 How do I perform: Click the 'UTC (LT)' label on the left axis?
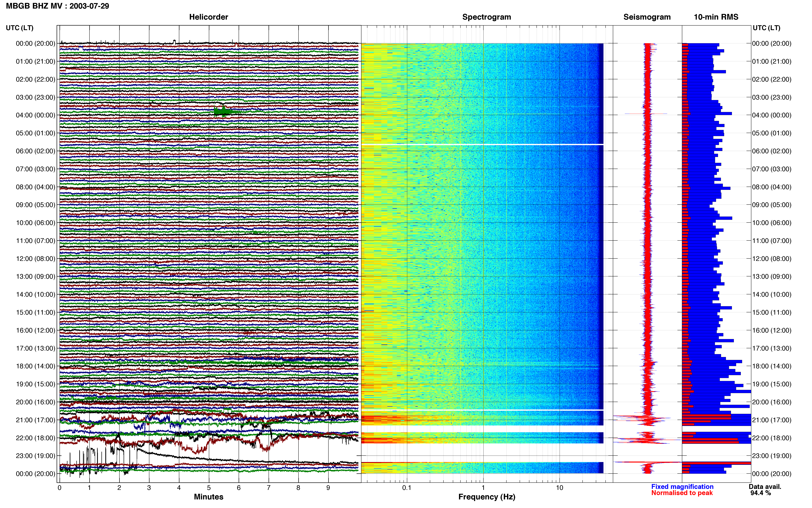point(20,28)
